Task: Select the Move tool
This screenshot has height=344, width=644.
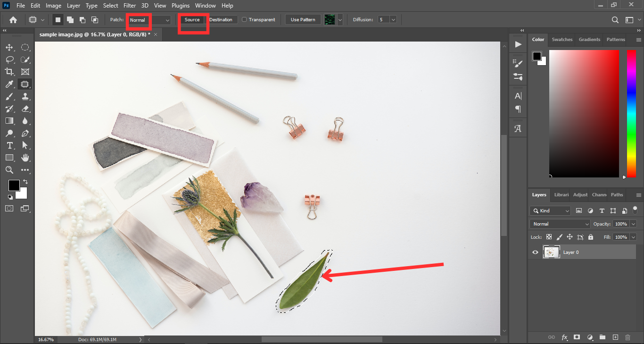Action: (9, 48)
